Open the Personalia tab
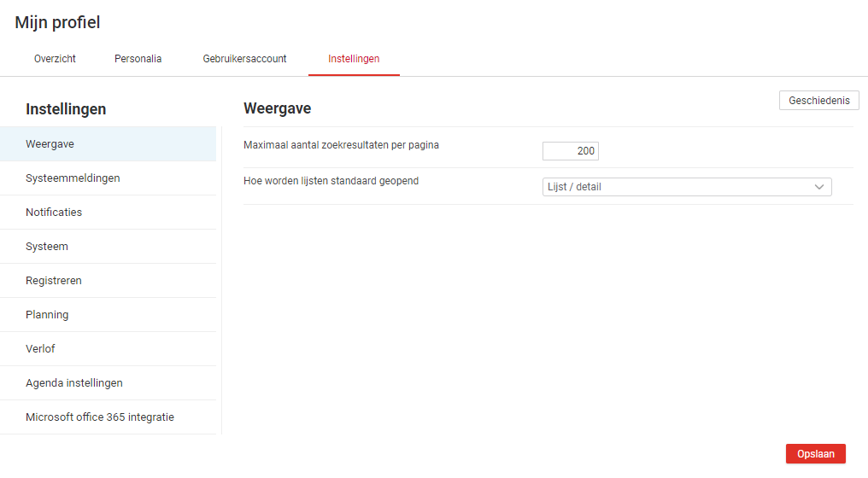This screenshot has width=868, height=478. coord(138,59)
